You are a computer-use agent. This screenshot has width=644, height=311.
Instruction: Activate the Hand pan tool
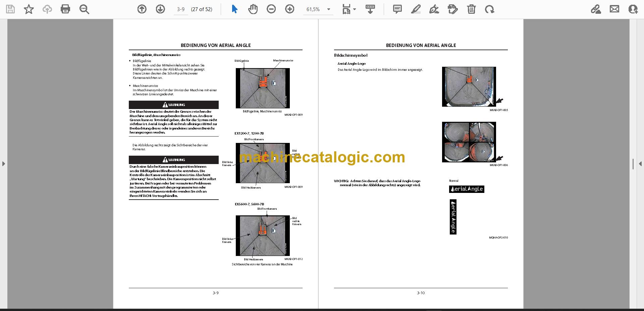(x=253, y=9)
